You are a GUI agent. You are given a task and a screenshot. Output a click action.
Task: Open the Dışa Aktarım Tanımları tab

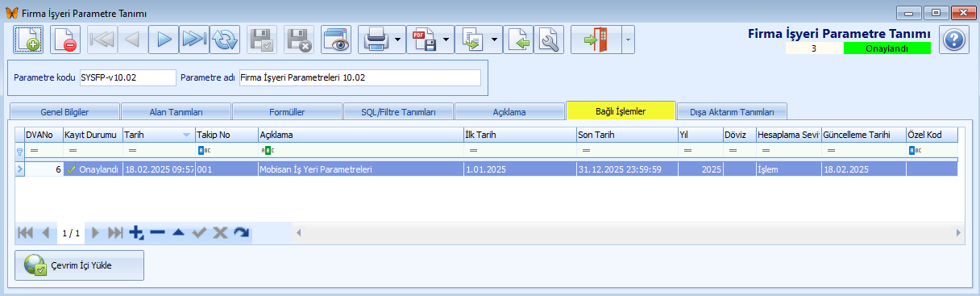point(732,111)
